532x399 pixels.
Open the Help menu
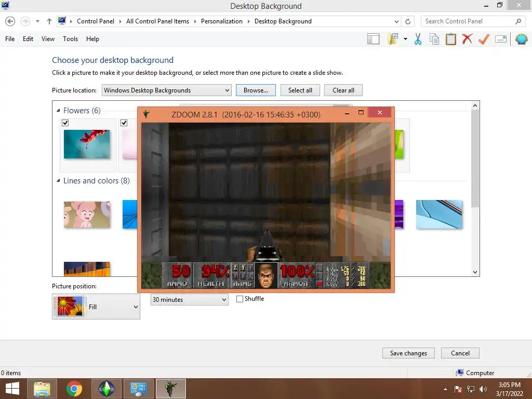(x=92, y=39)
